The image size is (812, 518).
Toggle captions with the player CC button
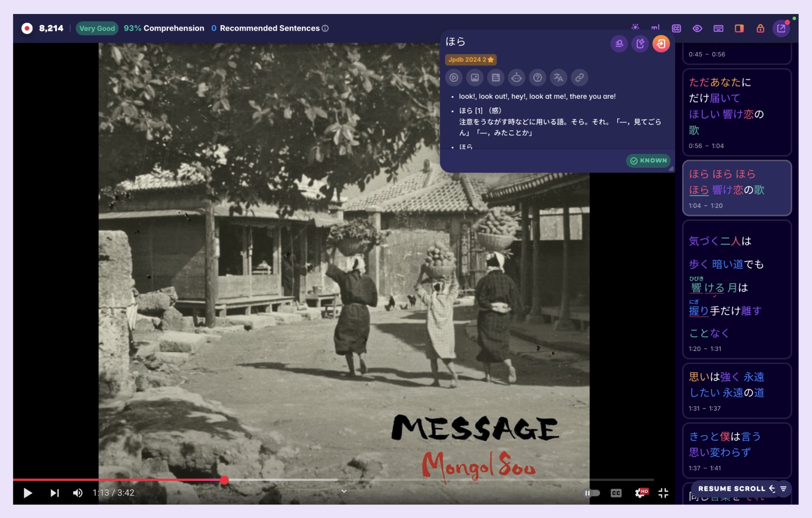[x=616, y=493]
